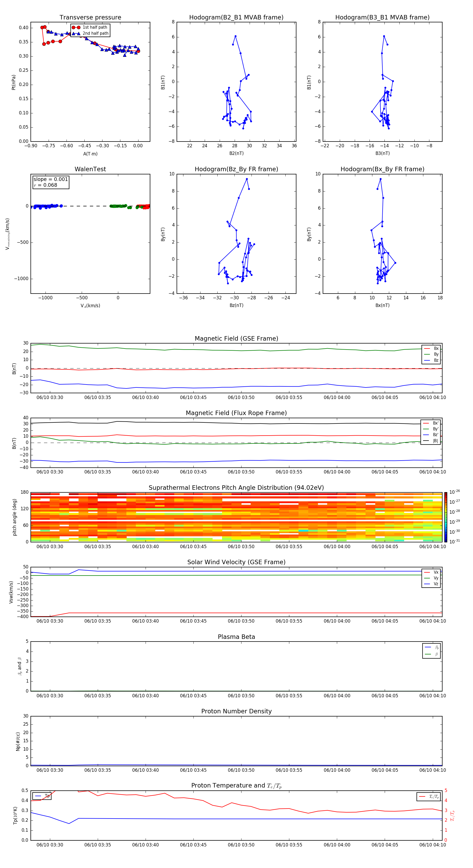
Task: Click the 'Bz(nT)' x-axis label
Action: [x=236, y=305]
